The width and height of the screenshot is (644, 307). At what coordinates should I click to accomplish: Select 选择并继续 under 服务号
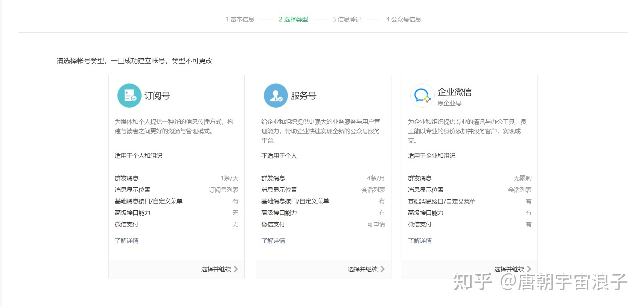coord(362,269)
